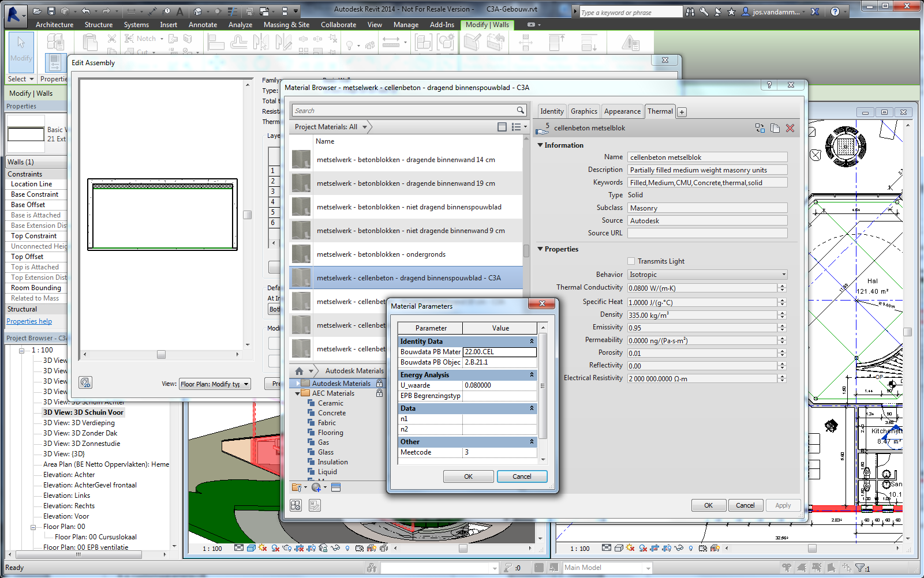Open the View Floor Plan dropdown in Edit Assembly
The image size is (924, 578).
click(x=246, y=384)
